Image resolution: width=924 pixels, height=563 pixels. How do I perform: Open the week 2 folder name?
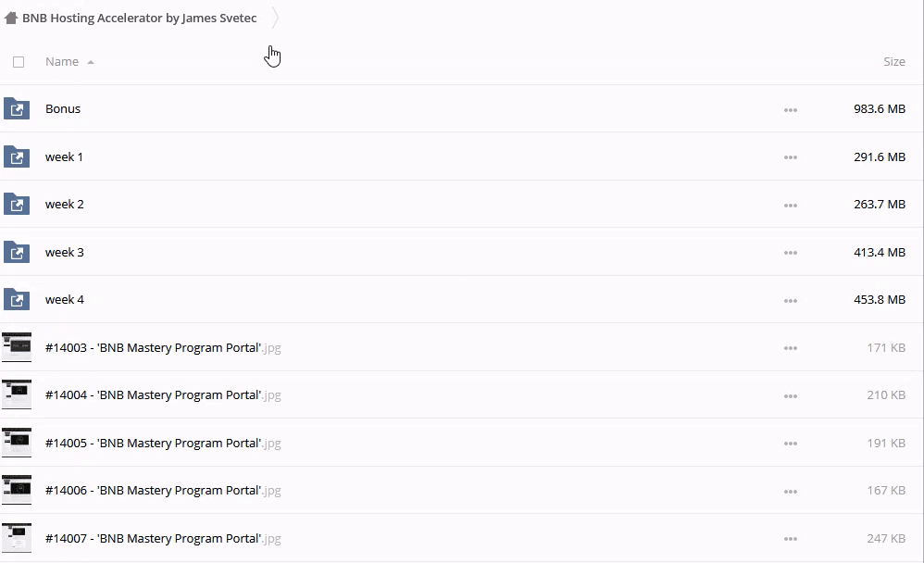coord(65,205)
